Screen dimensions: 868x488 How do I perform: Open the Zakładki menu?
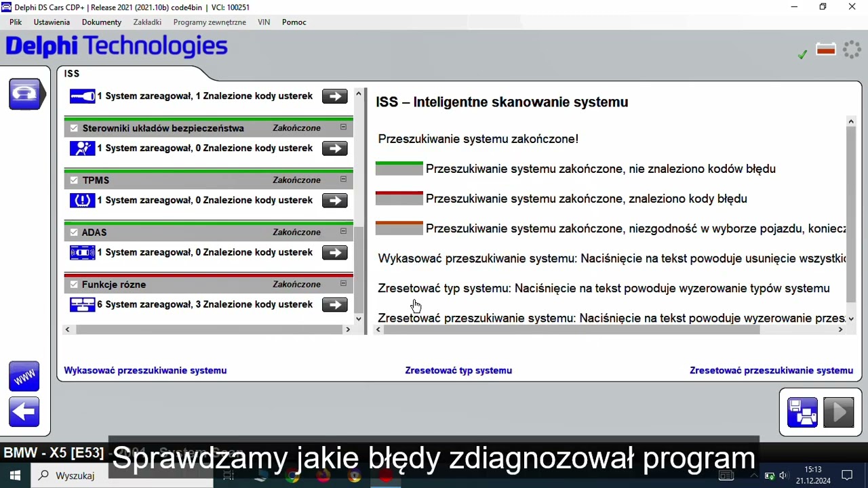point(147,22)
